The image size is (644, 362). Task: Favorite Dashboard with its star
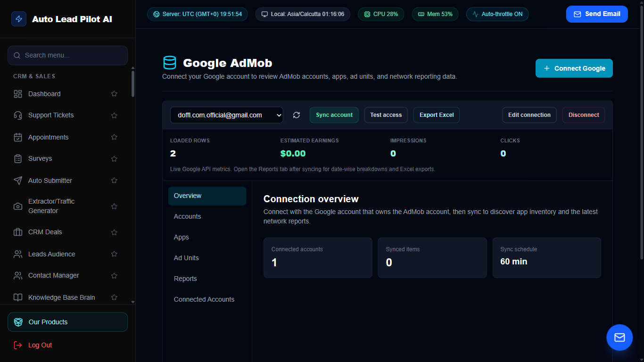tap(114, 94)
